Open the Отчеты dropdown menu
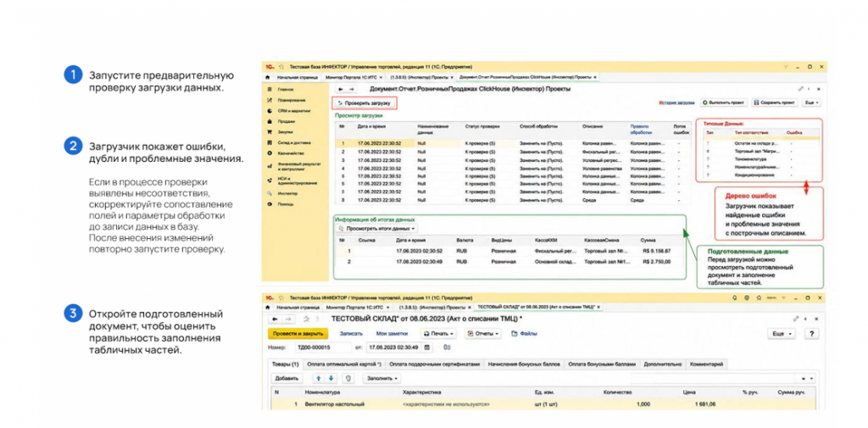The height and width of the screenshot is (428, 868). point(482,333)
